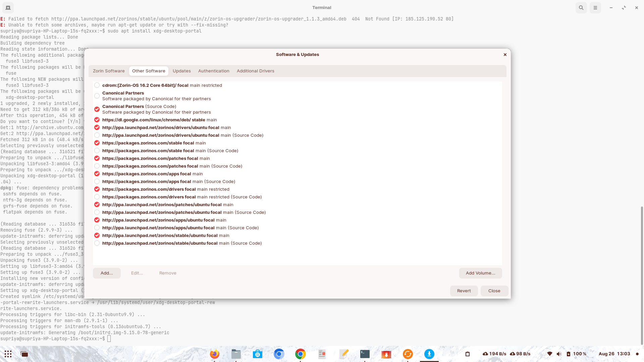644x362 pixels.
Task: Uncheck packages.zorinos.com/drivers main restricted
Action: coord(97,189)
